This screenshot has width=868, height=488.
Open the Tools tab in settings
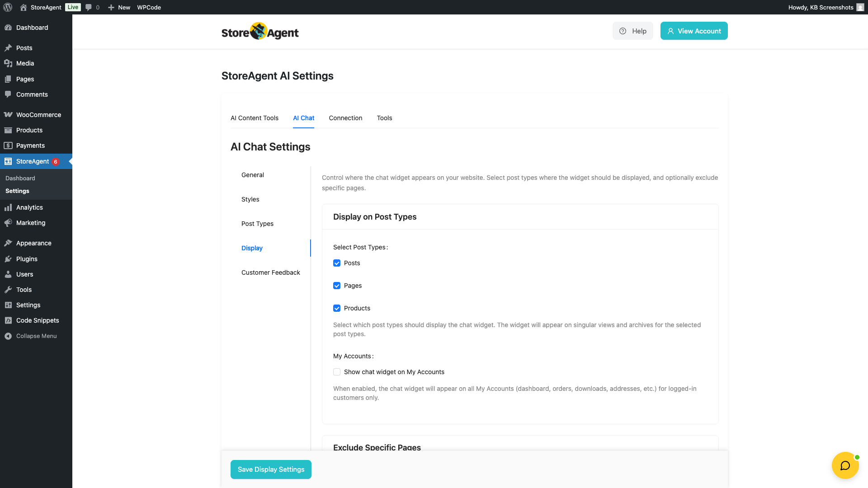(x=384, y=118)
